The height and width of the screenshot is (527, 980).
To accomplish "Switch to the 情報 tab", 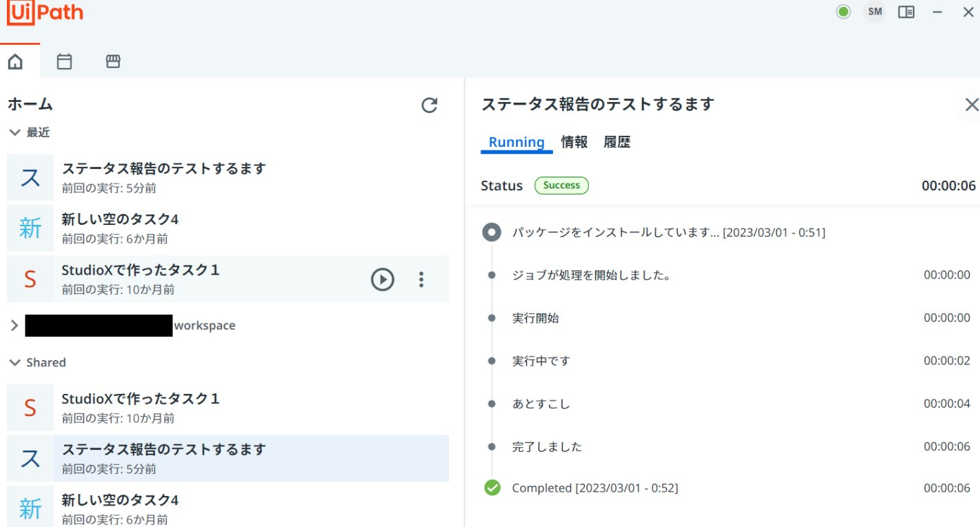I will click(574, 142).
